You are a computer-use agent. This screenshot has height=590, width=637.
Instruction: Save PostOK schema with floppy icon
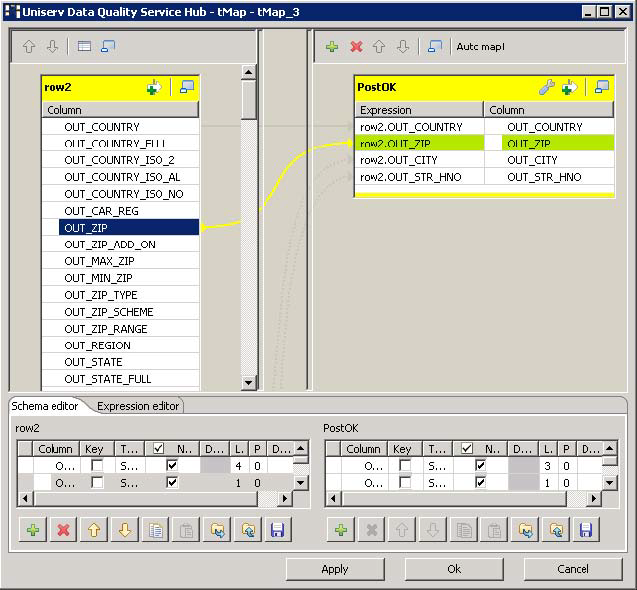[586, 530]
